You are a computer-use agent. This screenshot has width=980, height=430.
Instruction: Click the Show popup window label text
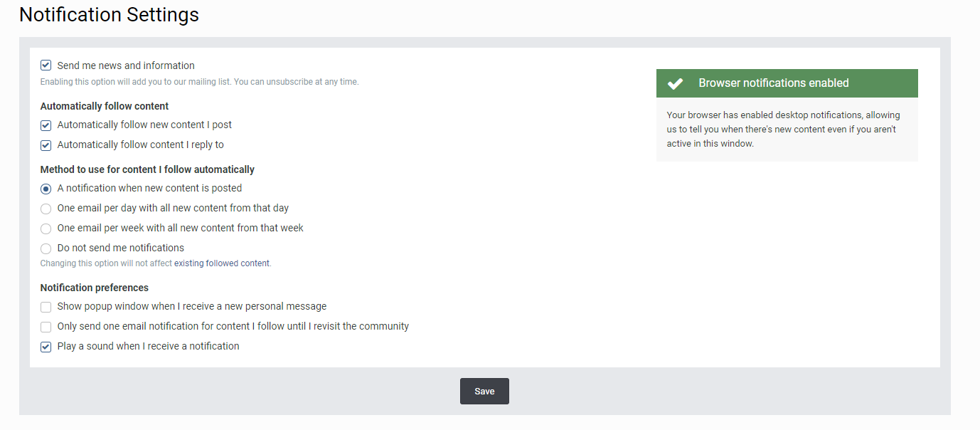[192, 306]
